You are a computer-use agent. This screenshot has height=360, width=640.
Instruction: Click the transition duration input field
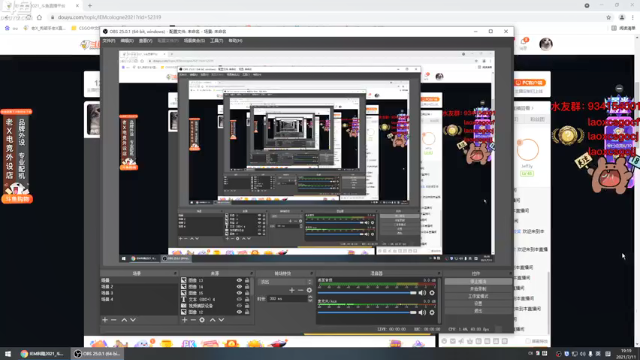coord(287,299)
